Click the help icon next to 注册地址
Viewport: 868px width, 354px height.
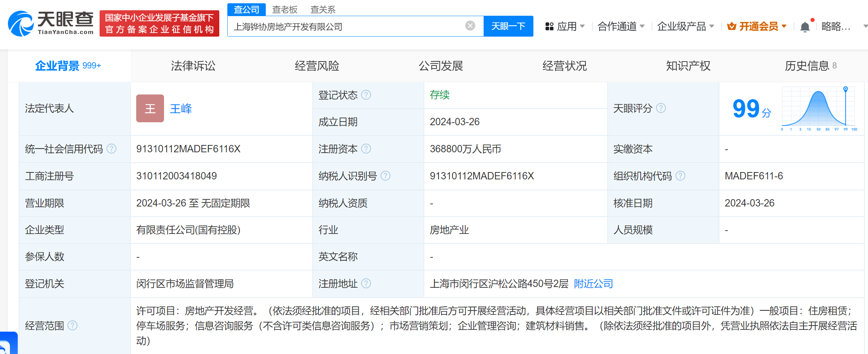tap(366, 283)
